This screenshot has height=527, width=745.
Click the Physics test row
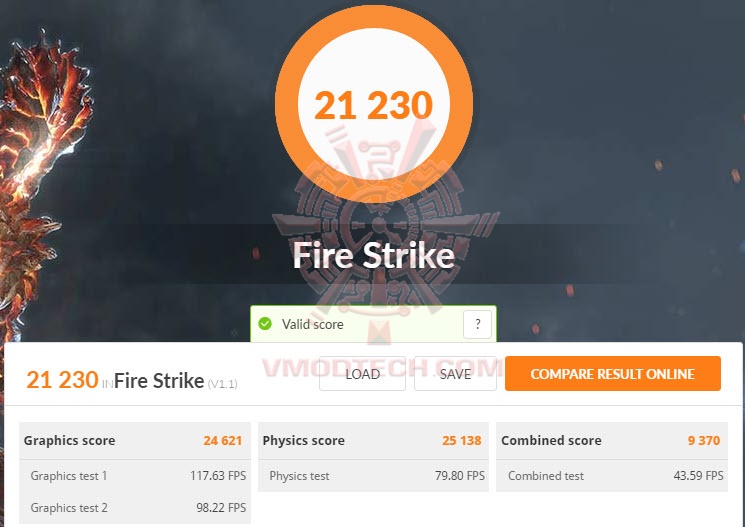point(373,476)
